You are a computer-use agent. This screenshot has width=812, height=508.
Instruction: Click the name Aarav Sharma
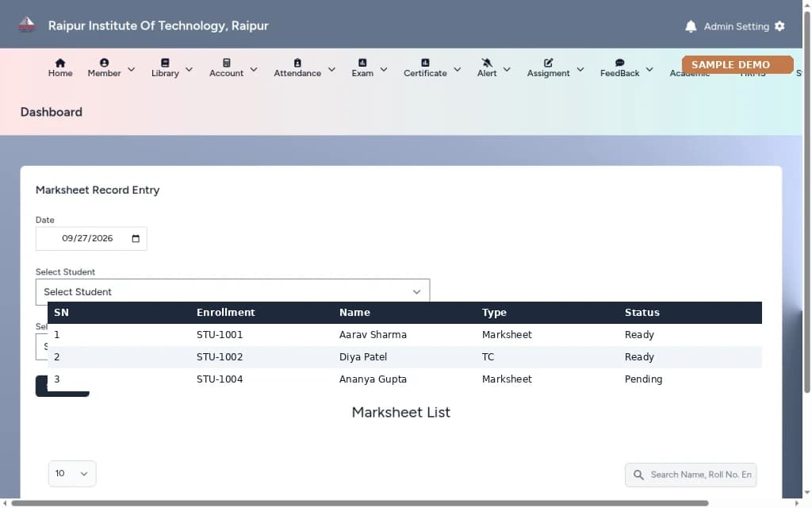[373, 335]
